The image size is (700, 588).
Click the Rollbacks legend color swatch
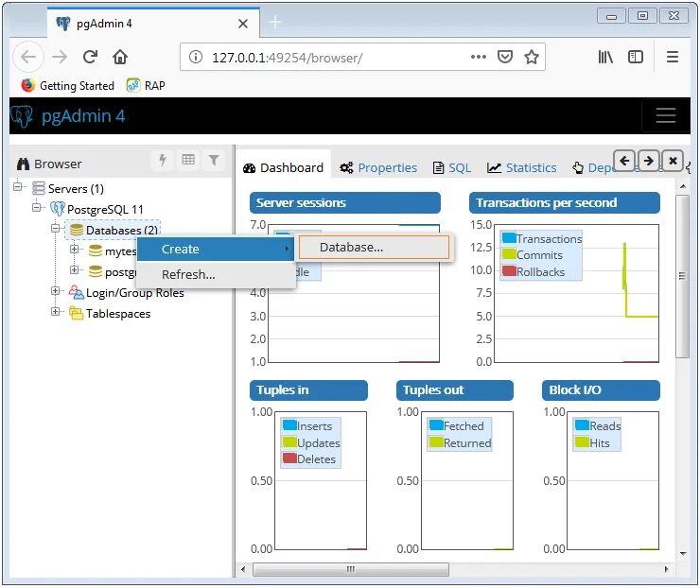point(509,270)
